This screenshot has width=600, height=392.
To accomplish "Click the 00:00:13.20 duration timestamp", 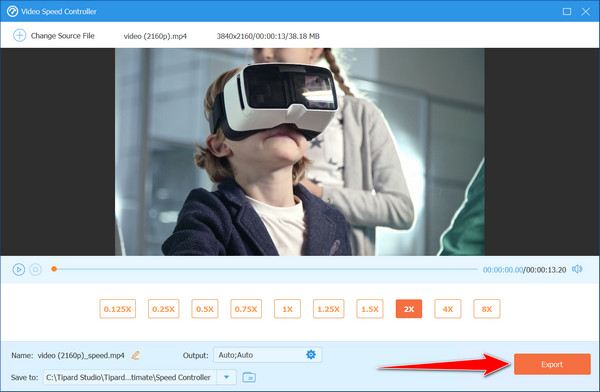I will tap(546, 270).
